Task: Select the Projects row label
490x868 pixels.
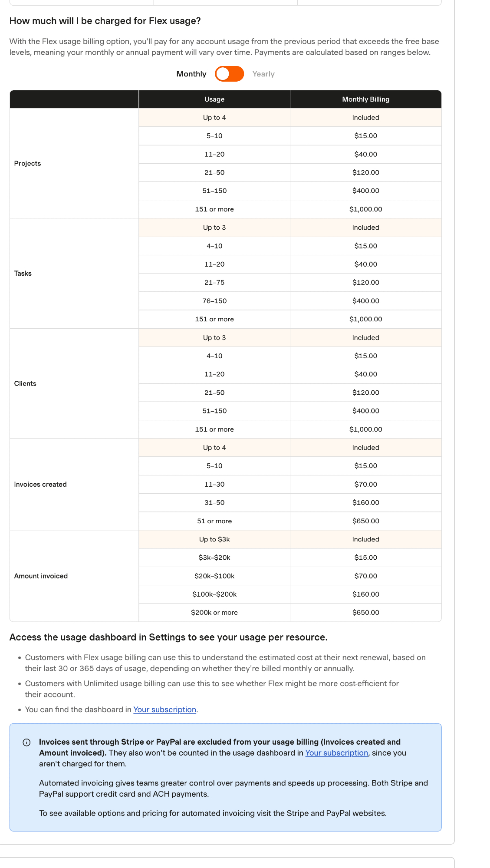Action: [x=27, y=163]
